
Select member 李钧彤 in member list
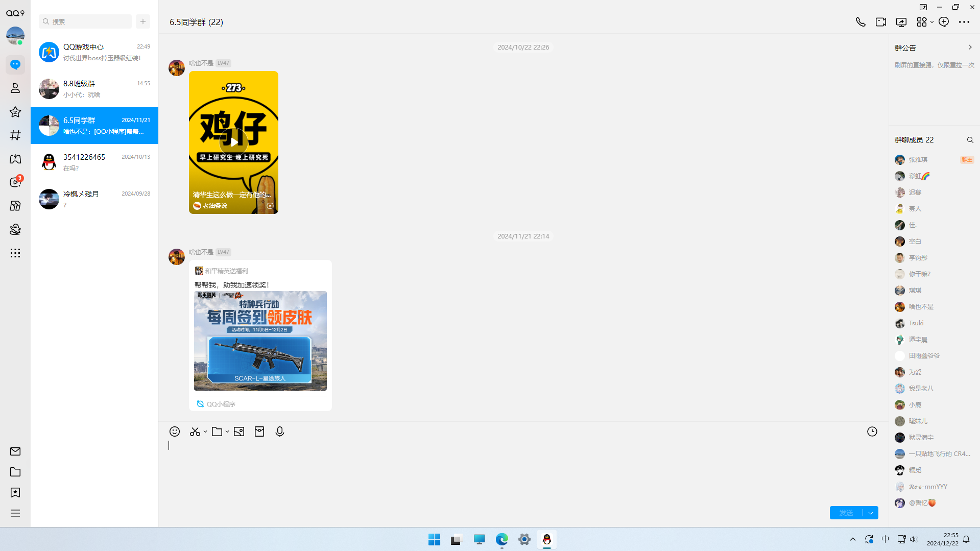934,258
